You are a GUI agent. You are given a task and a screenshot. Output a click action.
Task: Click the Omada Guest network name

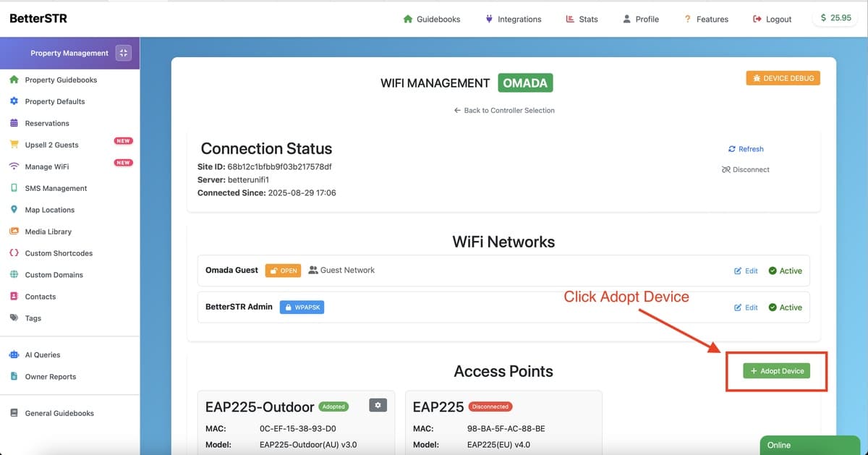[x=231, y=270]
